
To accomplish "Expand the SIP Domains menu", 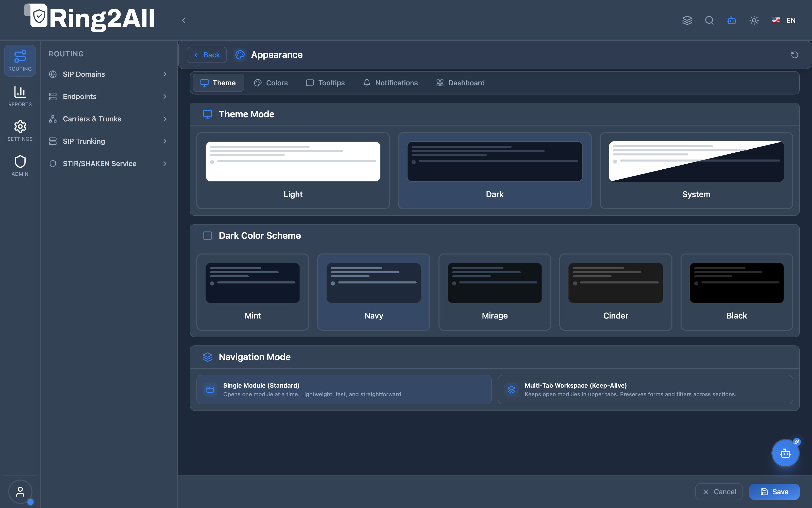I will tap(108, 74).
